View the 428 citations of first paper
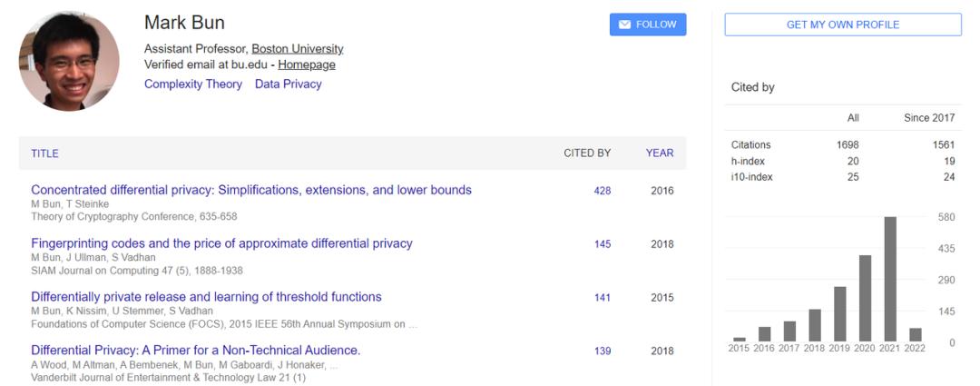 [x=602, y=192]
